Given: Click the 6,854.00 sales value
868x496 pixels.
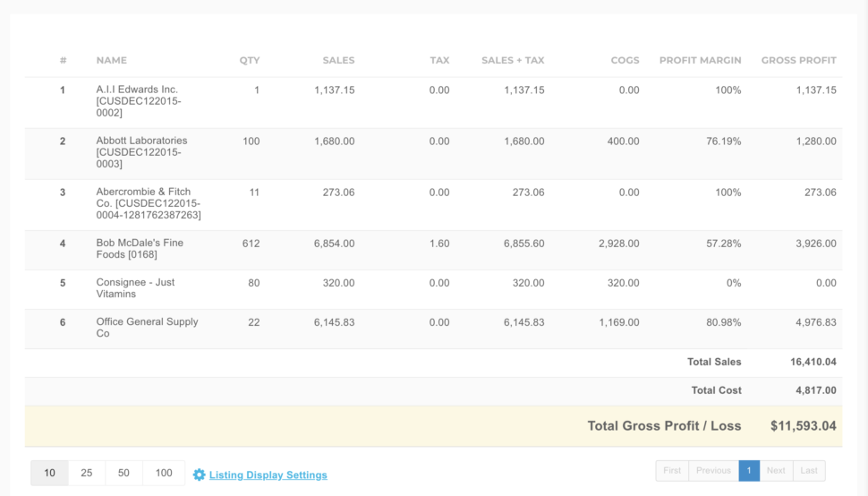Looking at the screenshot, I should click(x=335, y=244).
